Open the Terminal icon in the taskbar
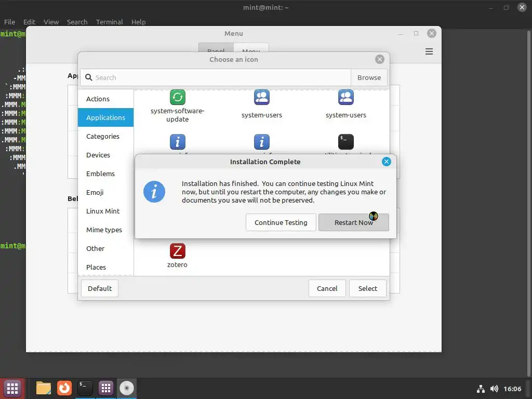The width and height of the screenshot is (532, 399). pos(85,388)
